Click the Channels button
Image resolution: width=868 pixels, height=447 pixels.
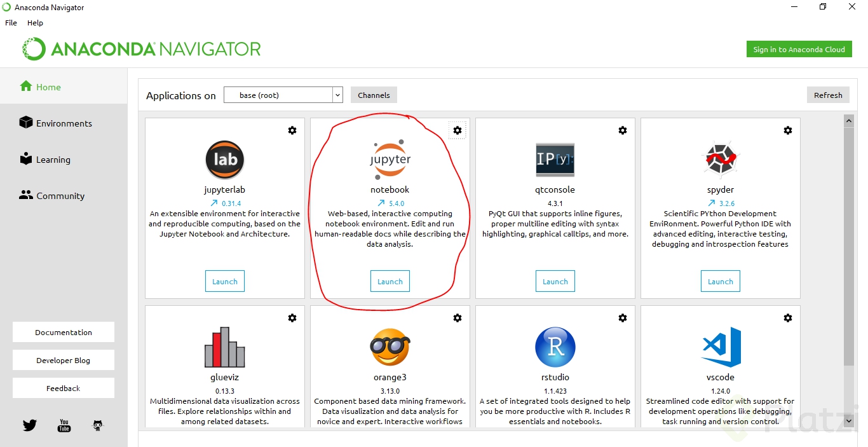coord(374,95)
